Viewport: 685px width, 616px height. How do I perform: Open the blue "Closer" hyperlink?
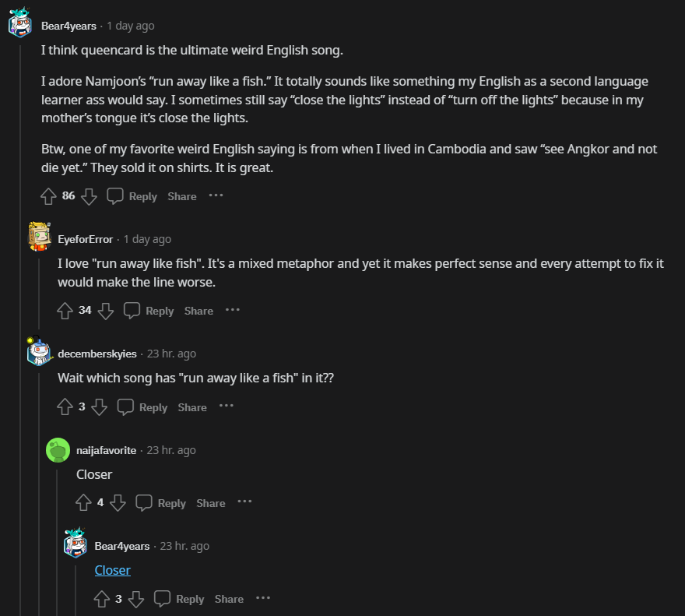[112, 570]
